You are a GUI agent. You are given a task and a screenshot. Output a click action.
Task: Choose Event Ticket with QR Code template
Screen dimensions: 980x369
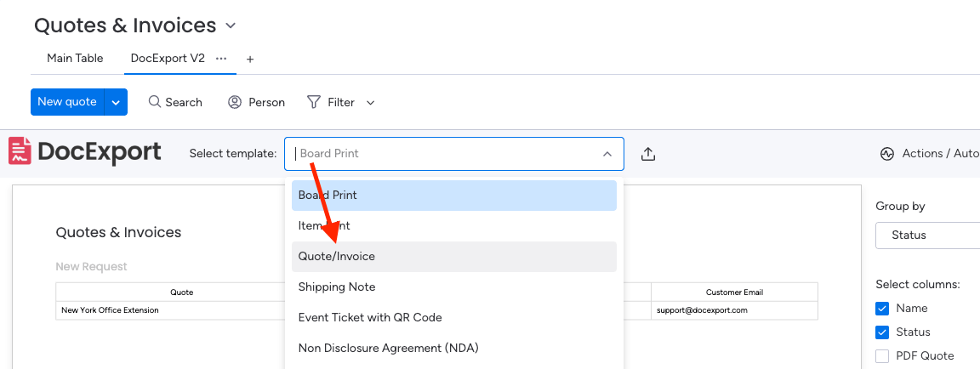454,317
